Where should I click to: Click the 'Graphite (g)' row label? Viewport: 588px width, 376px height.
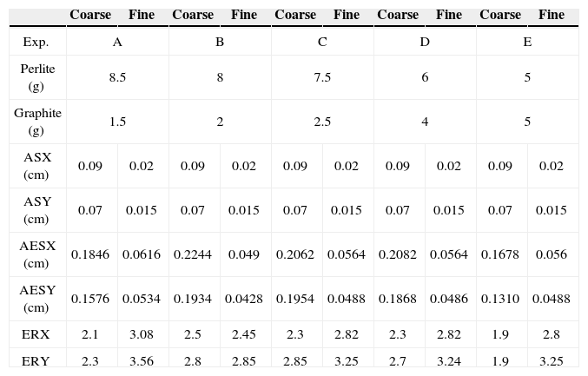tap(36, 122)
